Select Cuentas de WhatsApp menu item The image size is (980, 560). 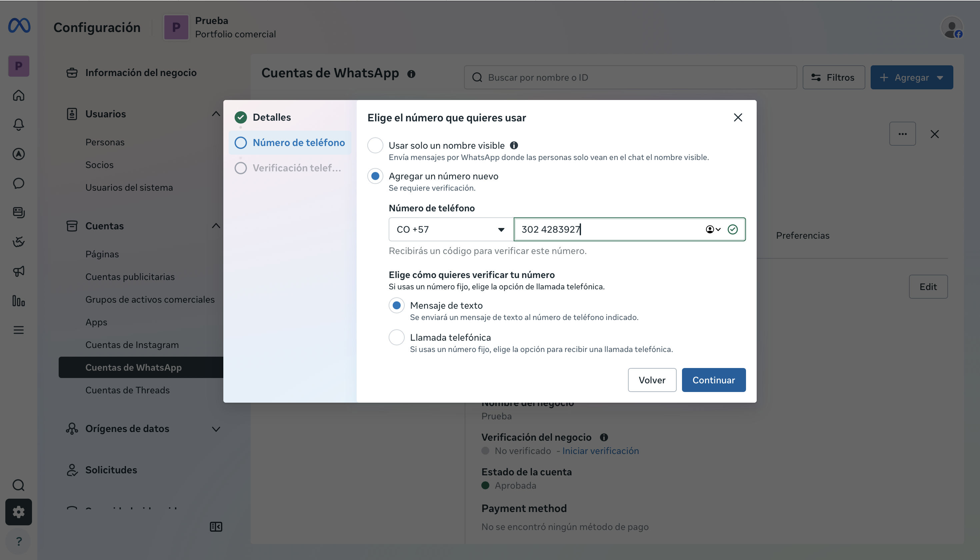[x=141, y=367]
